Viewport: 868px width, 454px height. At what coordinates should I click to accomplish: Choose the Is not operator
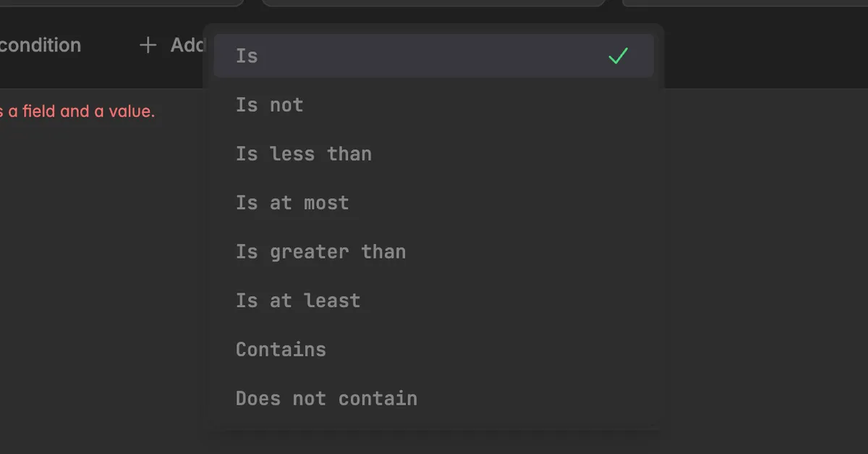click(433, 105)
